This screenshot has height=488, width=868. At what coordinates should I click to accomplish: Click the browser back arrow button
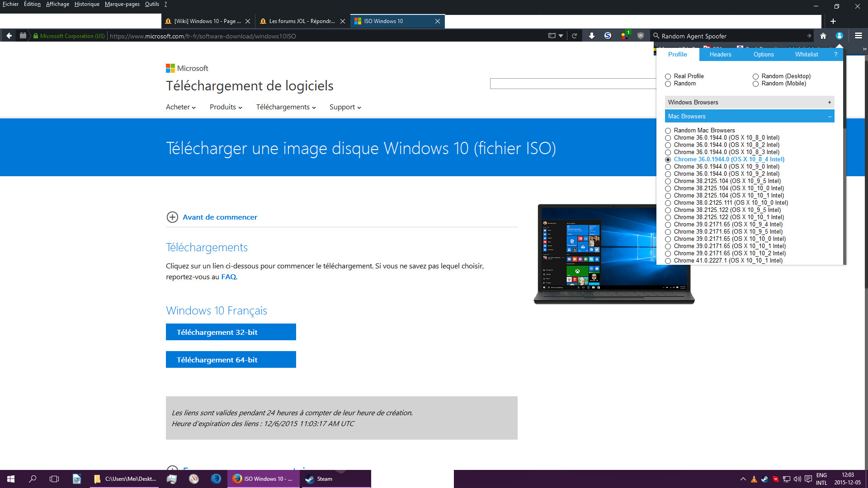(x=9, y=36)
